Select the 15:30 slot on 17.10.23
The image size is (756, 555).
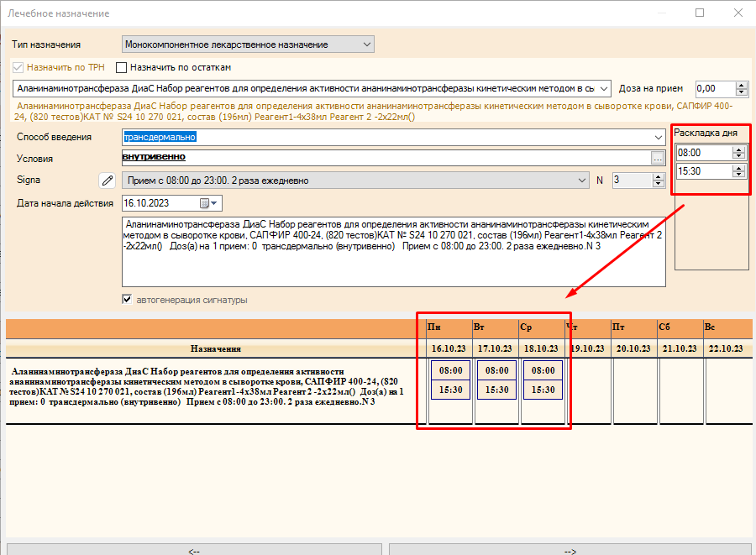[496, 390]
